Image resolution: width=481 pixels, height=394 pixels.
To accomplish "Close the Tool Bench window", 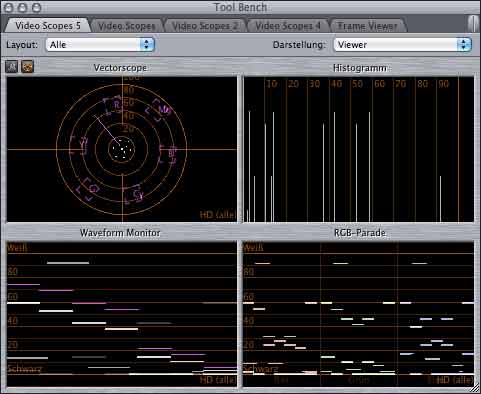I will [9, 7].
